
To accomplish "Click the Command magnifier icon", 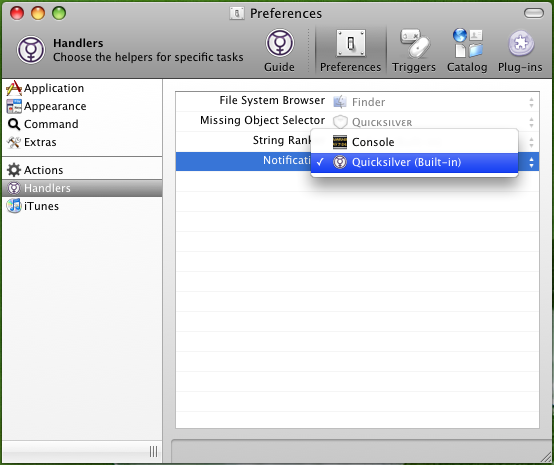I will pyautogui.click(x=14, y=124).
